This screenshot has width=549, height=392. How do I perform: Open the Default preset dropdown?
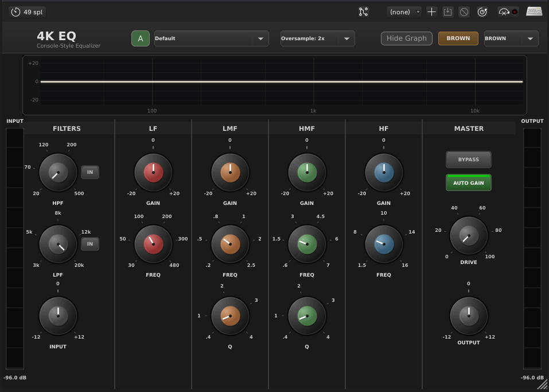[211, 38]
